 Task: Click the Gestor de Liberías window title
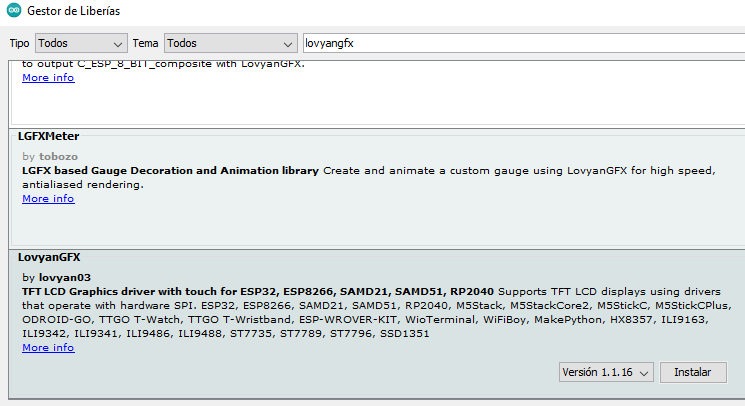point(74,11)
